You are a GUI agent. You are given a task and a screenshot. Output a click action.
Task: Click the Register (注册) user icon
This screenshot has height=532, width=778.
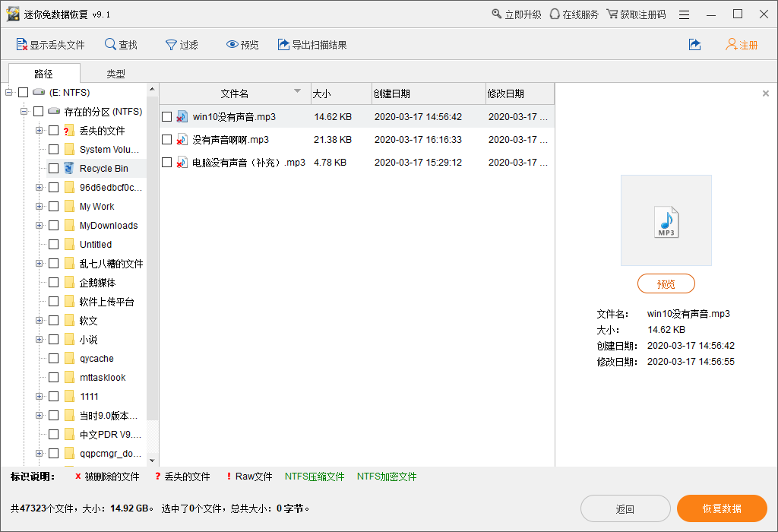pos(732,45)
